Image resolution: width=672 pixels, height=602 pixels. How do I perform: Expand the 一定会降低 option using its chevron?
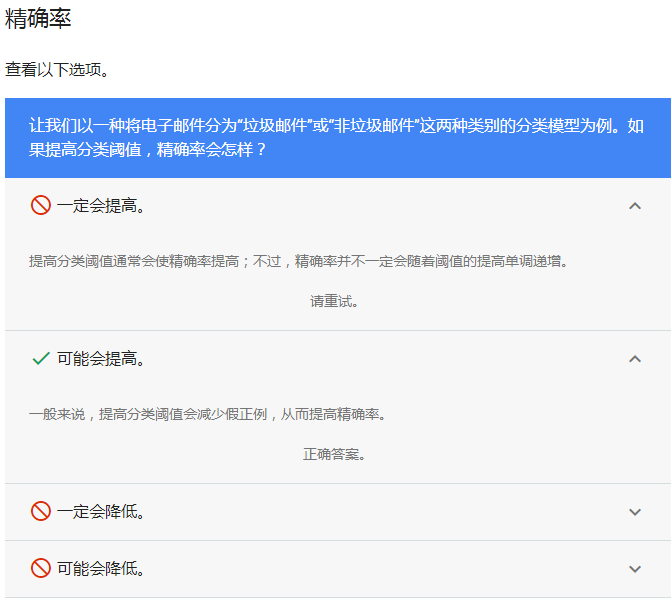pos(634,511)
